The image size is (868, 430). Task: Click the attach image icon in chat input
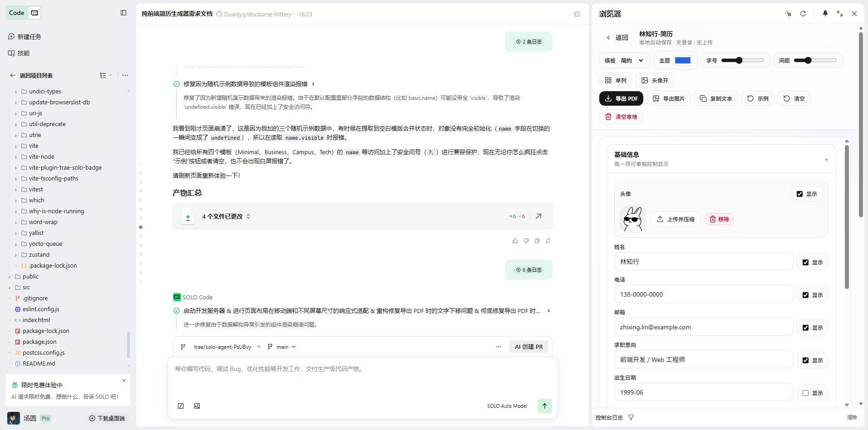pos(197,406)
